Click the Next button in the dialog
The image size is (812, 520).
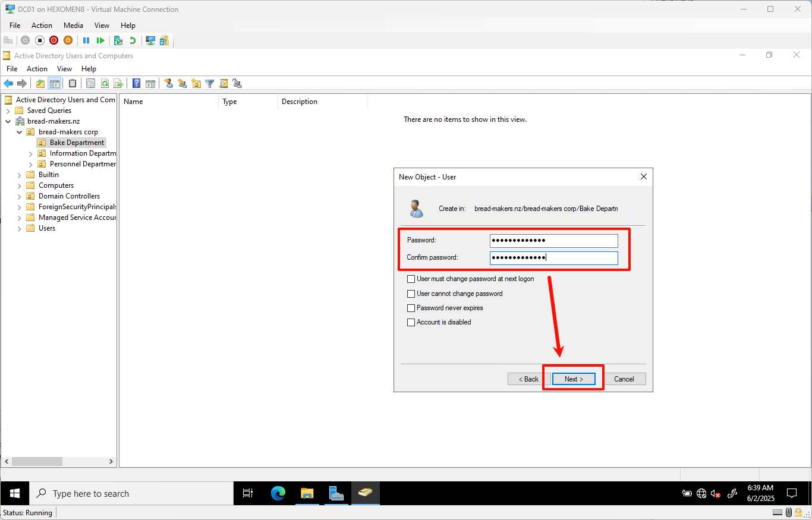click(x=574, y=379)
